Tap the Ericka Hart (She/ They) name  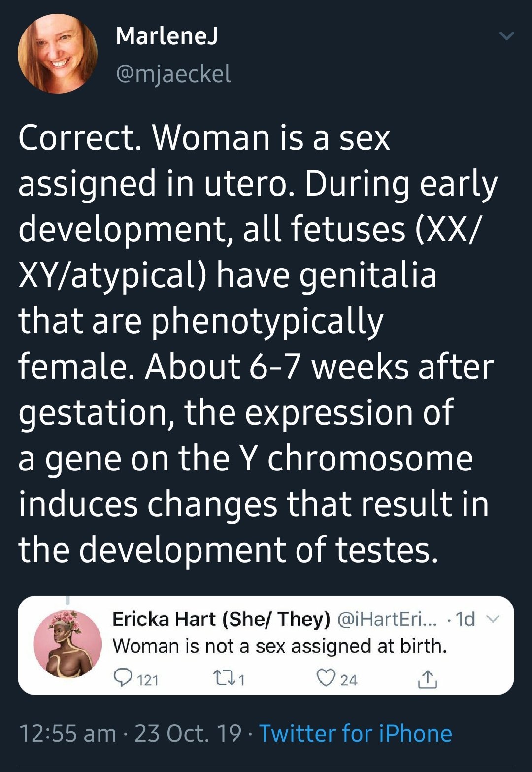[x=221, y=619]
